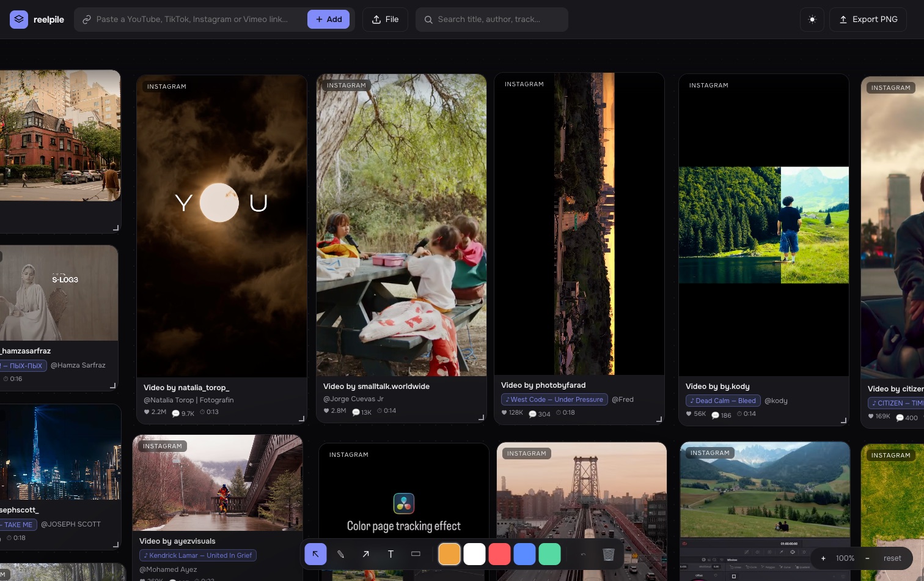Click resize handle on hamzasarfraz card

(112, 385)
